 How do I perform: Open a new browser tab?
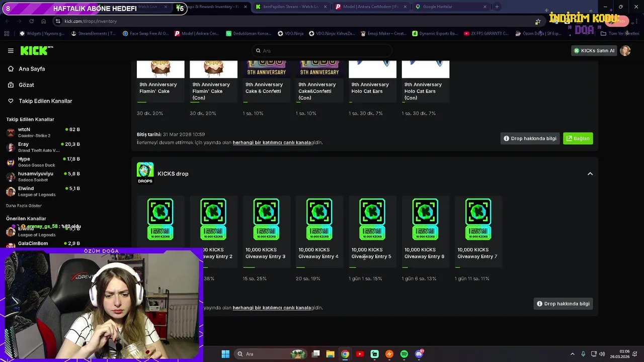pos(497,7)
